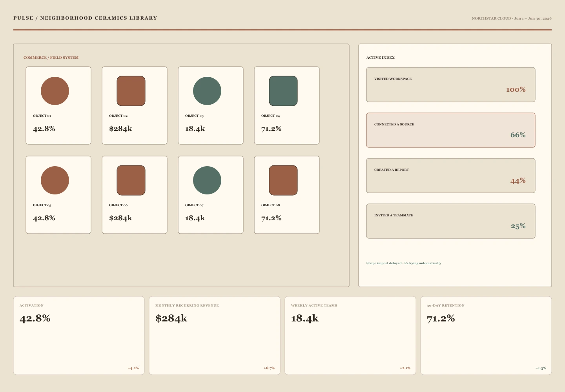Open the 30-Day Retention card
565x392 pixels.
coord(486,336)
